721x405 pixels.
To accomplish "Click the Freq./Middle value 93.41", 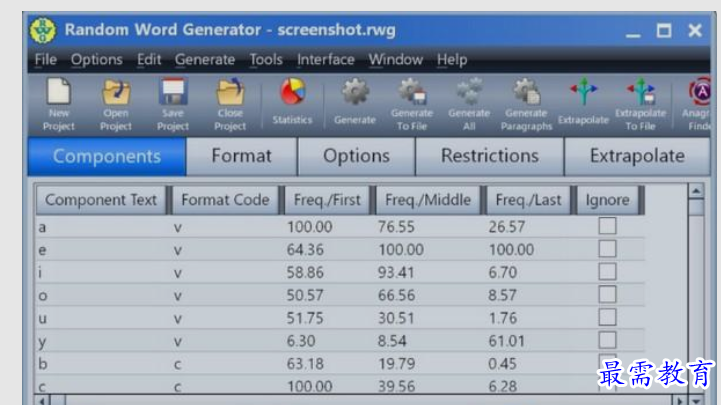I will pyautogui.click(x=396, y=273).
